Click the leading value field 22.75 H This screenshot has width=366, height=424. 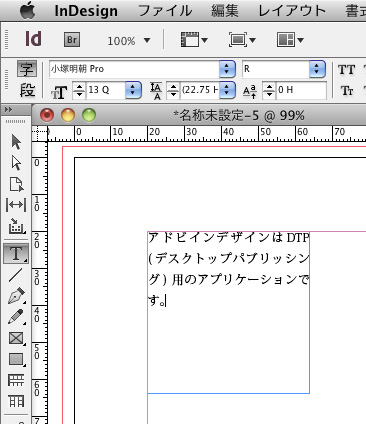click(199, 90)
